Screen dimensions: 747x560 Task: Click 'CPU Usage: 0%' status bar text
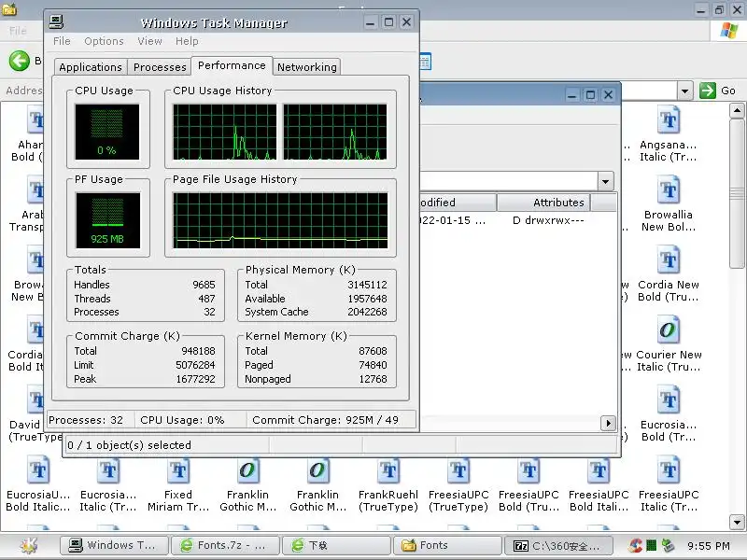click(x=182, y=420)
